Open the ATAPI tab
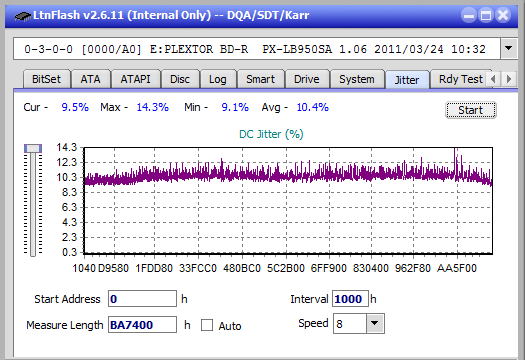The height and width of the screenshot is (360, 525). click(135, 79)
